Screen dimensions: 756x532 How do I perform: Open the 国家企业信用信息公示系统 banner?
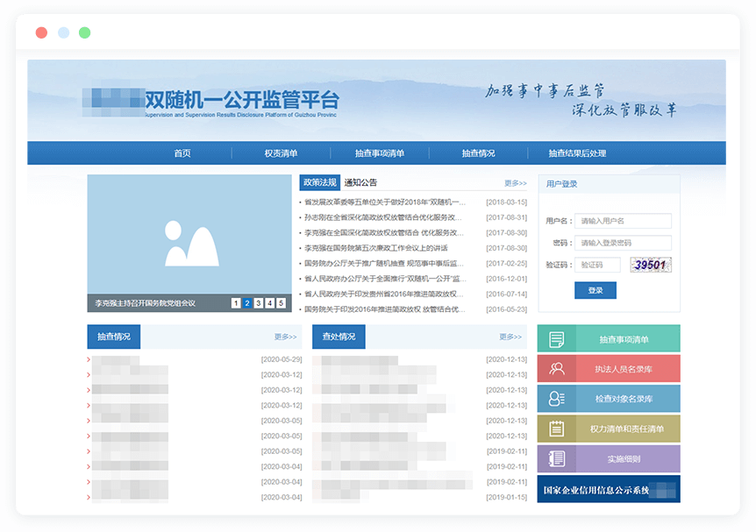(608, 490)
